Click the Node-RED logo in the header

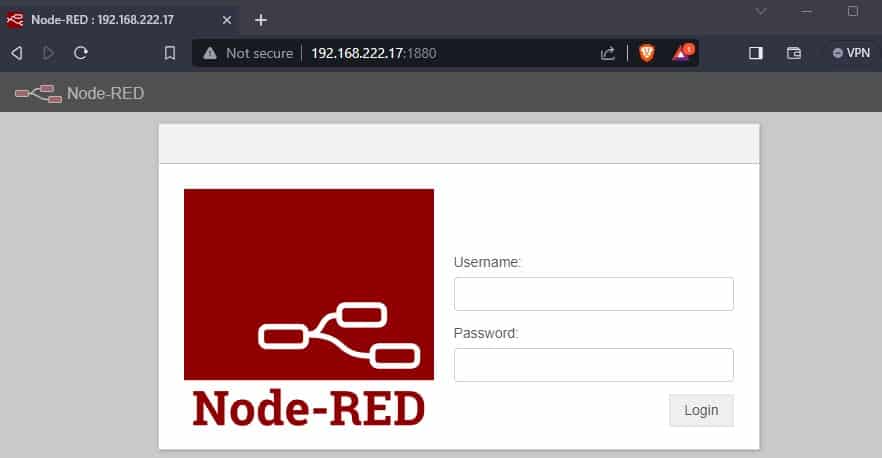38,93
